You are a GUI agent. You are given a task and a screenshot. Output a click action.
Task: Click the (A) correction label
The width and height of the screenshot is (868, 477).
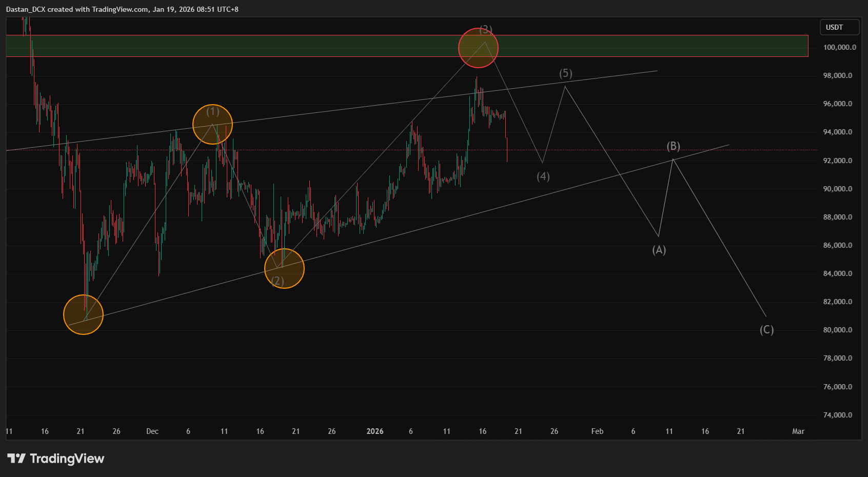659,250
